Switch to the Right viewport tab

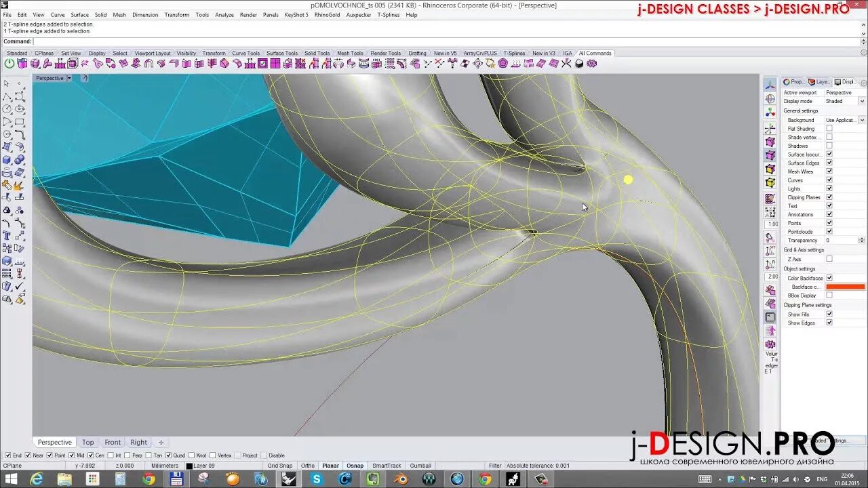click(x=138, y=443)
